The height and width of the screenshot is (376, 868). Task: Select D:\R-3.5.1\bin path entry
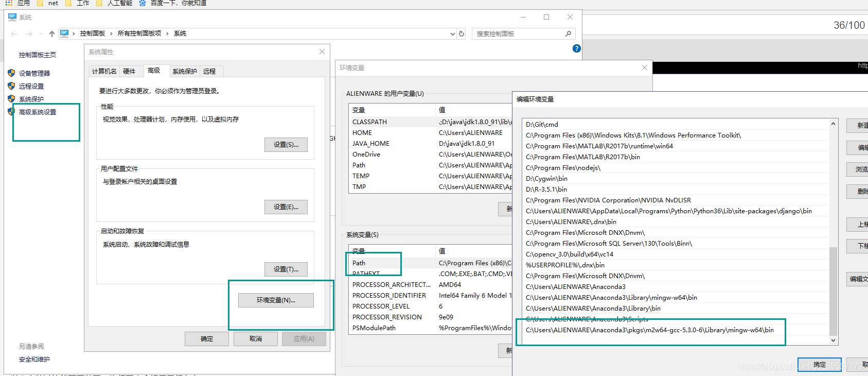(676, 190)
